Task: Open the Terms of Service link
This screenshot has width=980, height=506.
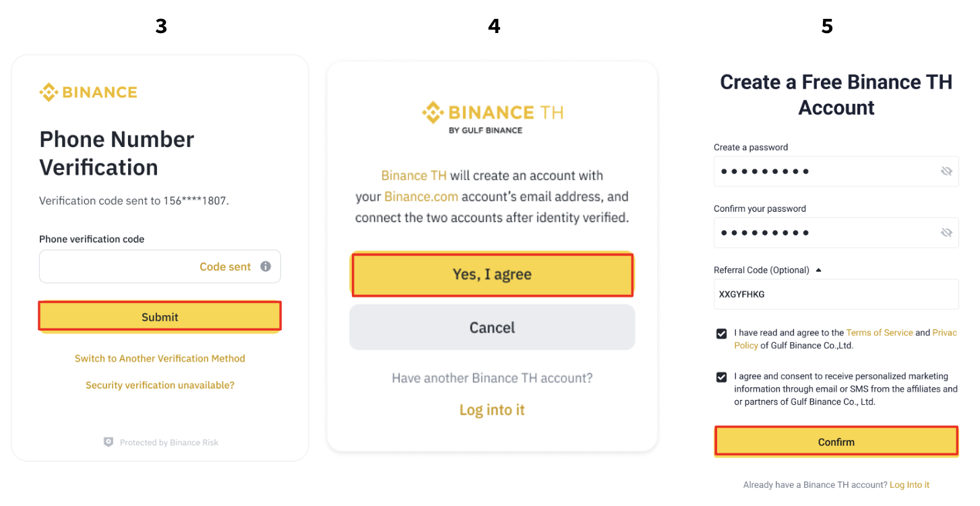Action: [x=880, y=333]
